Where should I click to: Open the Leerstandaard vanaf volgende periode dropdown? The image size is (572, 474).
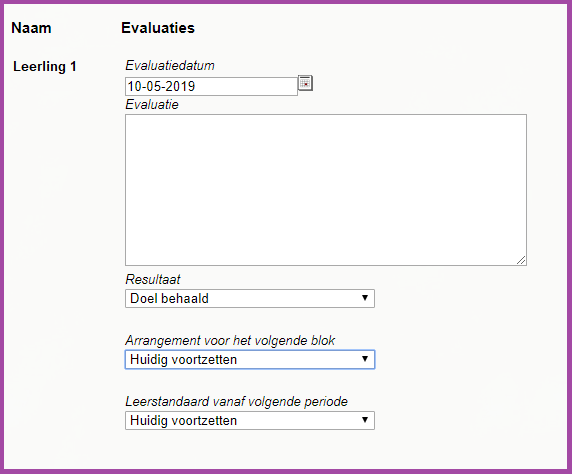250,420
